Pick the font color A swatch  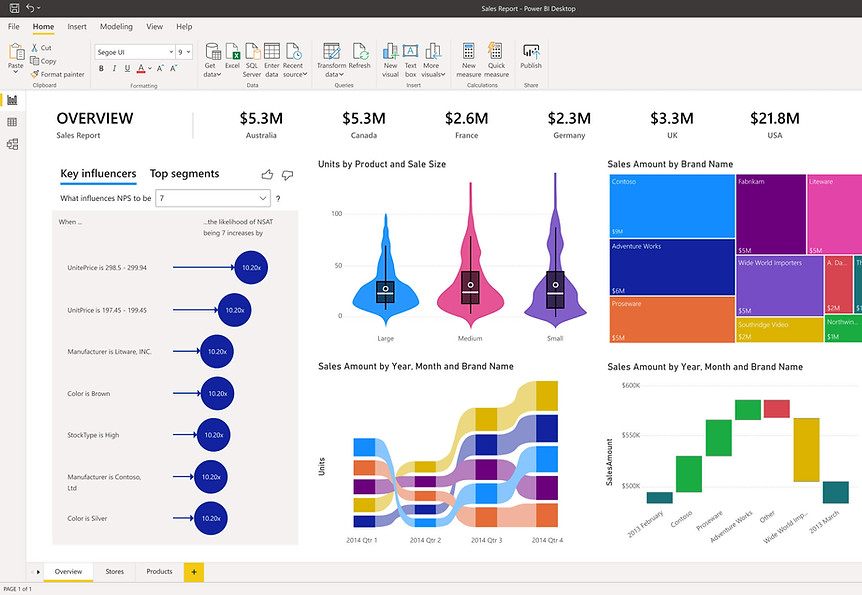click(141, 69)
